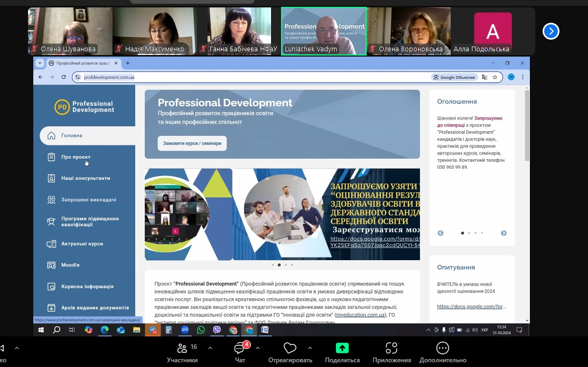Image resolution: width=588 pixels, height=367 pixels.
Task: Open Chrome's three-dot menu
Action: 522,77
